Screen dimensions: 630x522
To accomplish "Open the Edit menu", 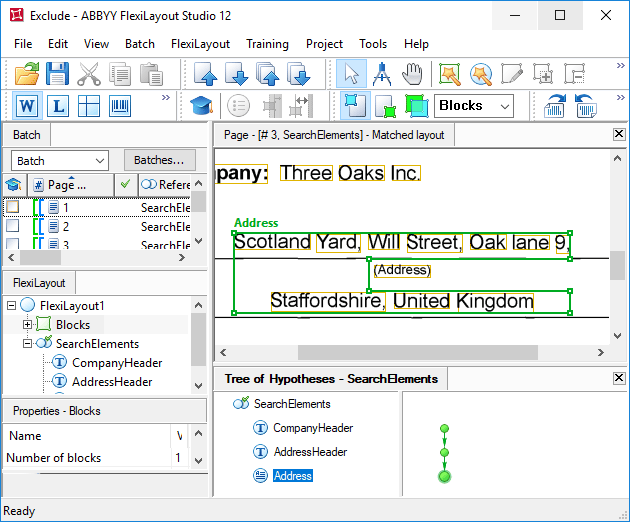I will (x=58, y=44).
